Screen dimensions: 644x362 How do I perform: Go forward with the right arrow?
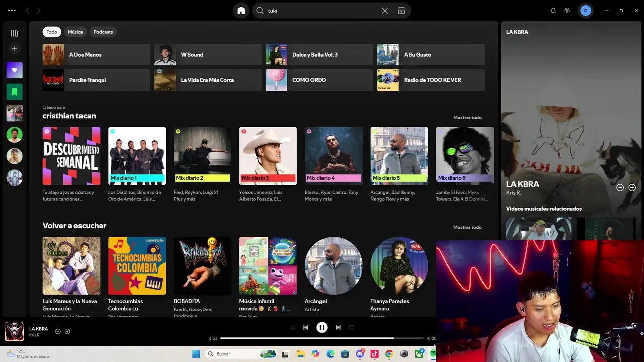click(x=39, y=10)
